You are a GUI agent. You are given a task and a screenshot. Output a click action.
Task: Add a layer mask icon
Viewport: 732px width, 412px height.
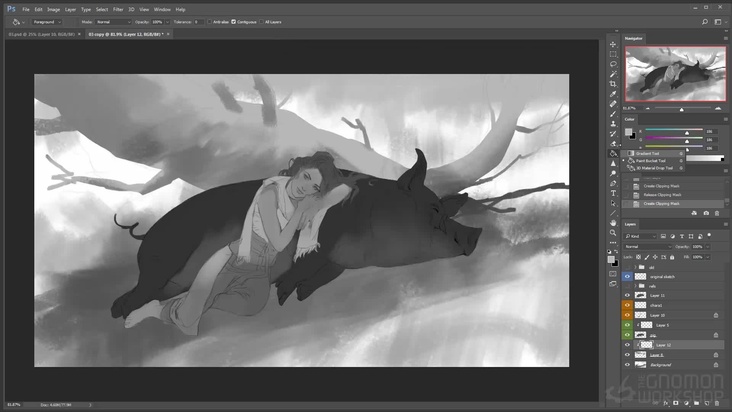tap(676, 403)
